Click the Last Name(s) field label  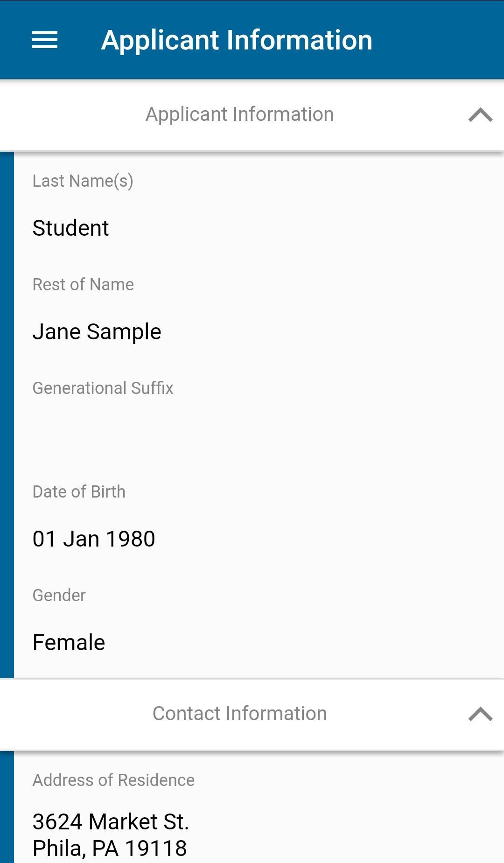click(x=83, y=181)
